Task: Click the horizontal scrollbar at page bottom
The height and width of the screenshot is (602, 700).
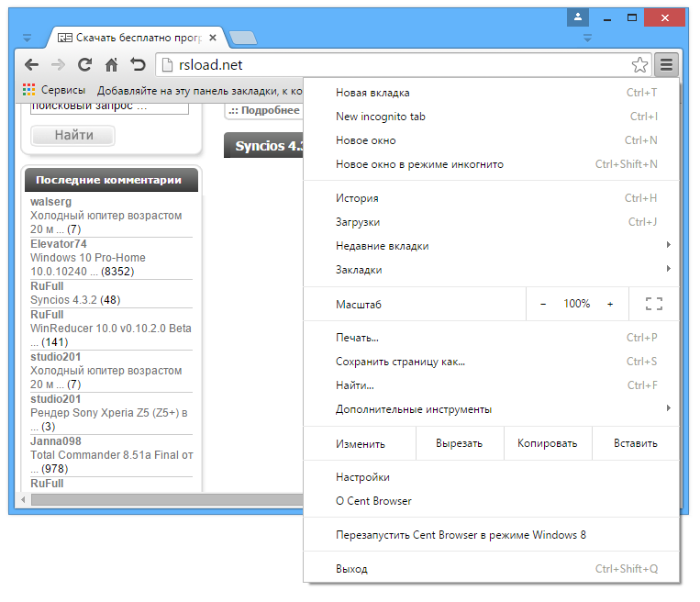Action: point(167,499)
